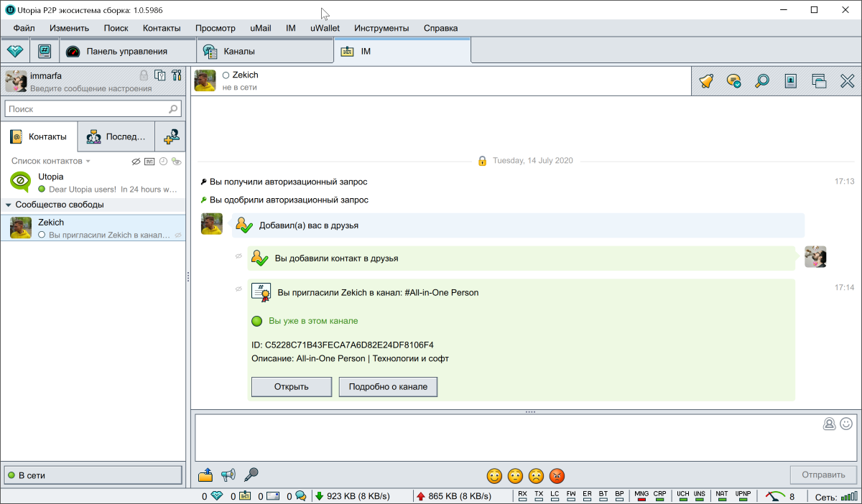862x504 pixels.
Task: Click the speed gauge icon in status bar
Action: click(x=775, y=496)
